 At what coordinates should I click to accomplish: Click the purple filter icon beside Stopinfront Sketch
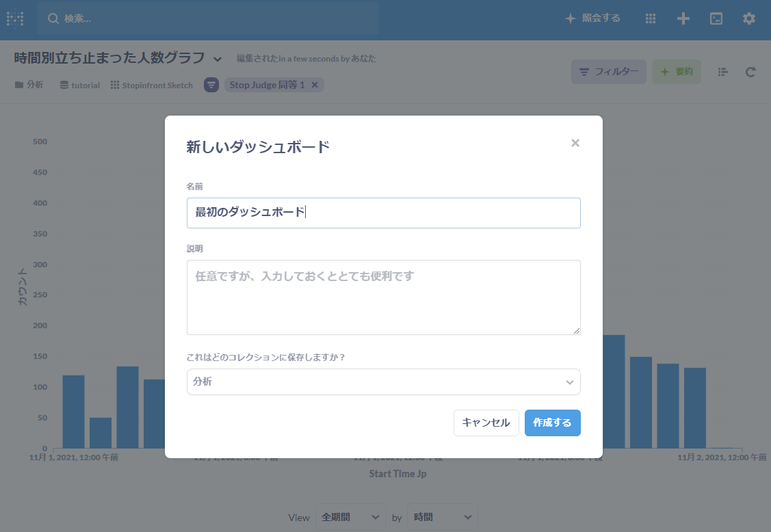(x=212, y=85)
